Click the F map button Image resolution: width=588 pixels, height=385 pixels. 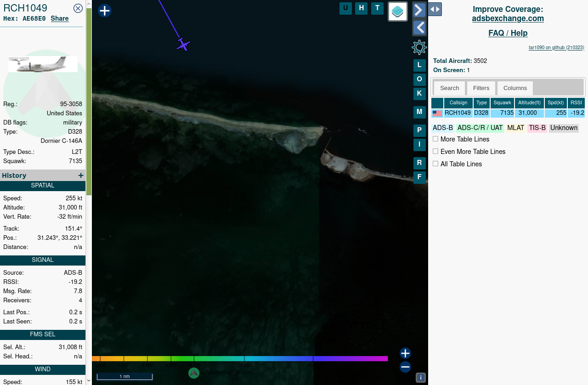(x=419, y=177)
